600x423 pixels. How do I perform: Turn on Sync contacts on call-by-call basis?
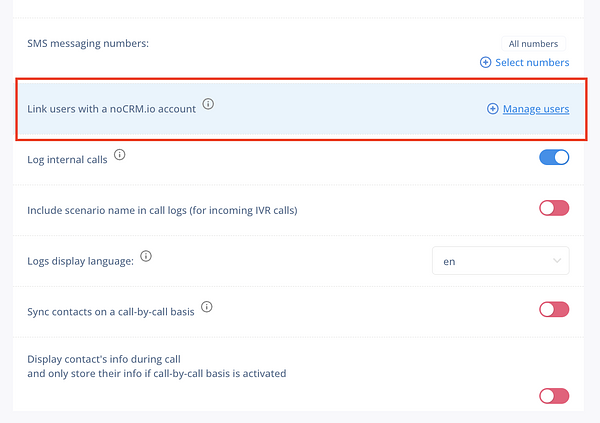tap(554, 309)
